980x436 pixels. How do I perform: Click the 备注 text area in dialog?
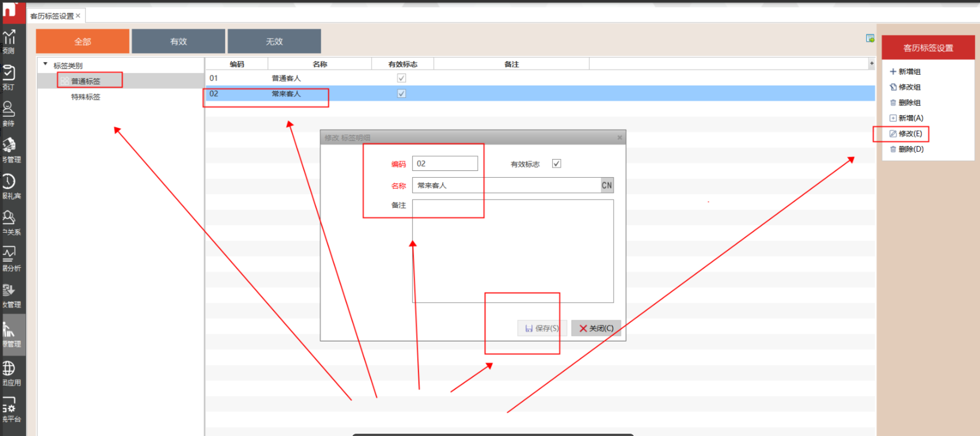tap(512, 251)
